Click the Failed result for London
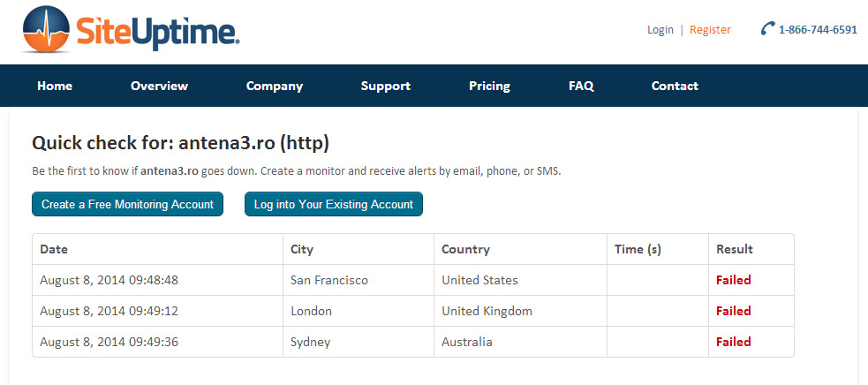This screenshot has height=385, width=868. pos(733,311)
